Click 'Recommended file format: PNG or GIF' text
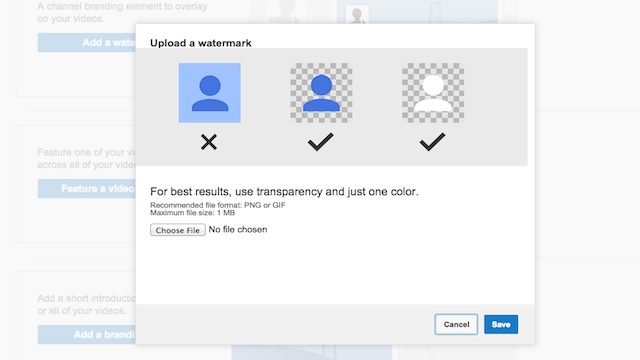 [x=218, y=205]
